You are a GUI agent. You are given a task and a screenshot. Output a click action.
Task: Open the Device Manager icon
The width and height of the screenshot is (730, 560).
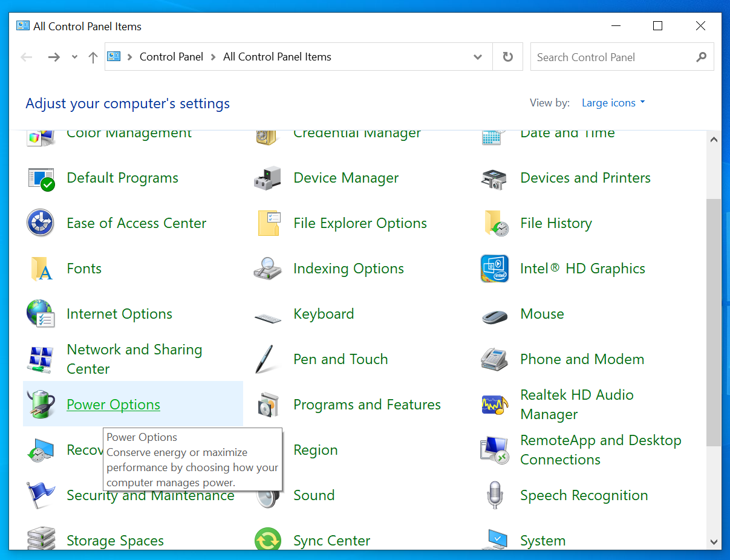pyautogui.click(x=267, y=178)
